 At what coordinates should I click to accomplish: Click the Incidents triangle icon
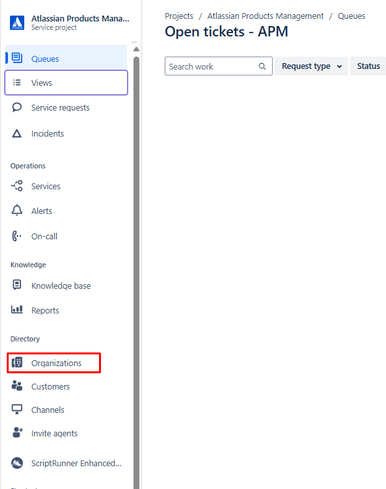click(17, 133)
